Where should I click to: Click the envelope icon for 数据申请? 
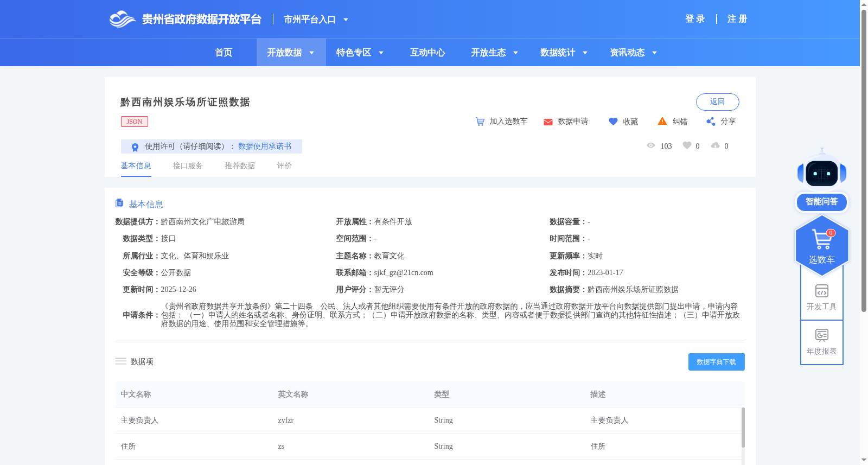548,122
